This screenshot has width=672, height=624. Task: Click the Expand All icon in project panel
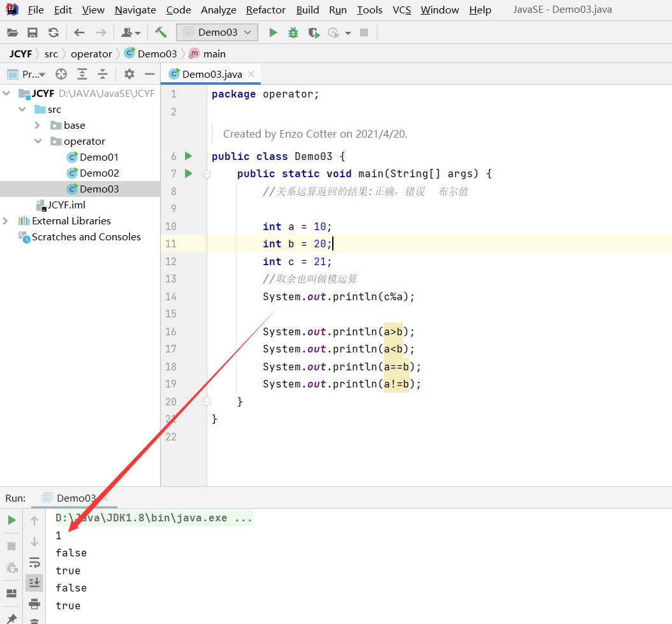click(x=82, y=74)
